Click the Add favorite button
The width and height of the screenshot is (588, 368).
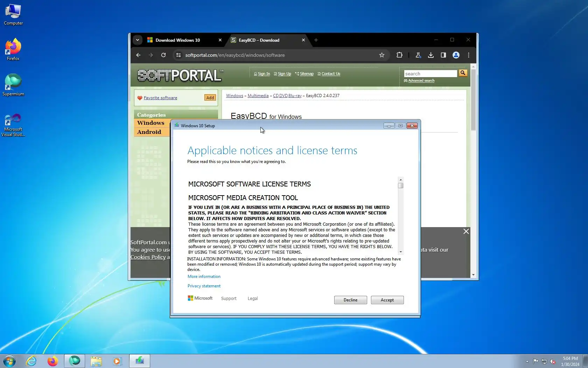pos(210,98)
